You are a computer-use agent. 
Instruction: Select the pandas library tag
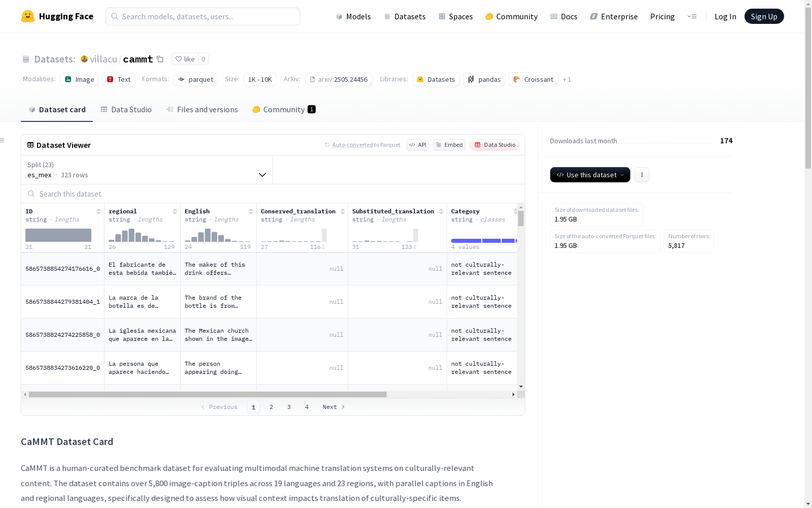click(484, 79)
